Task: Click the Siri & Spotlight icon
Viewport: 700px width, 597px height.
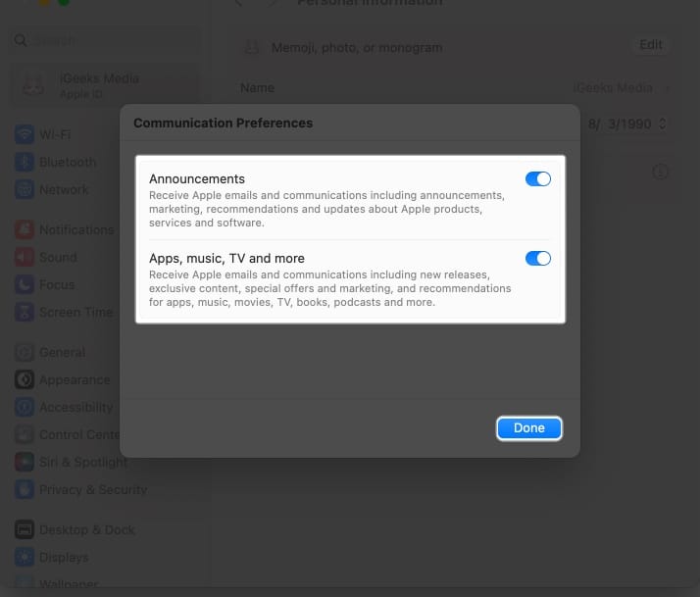Action: [25, 462]
